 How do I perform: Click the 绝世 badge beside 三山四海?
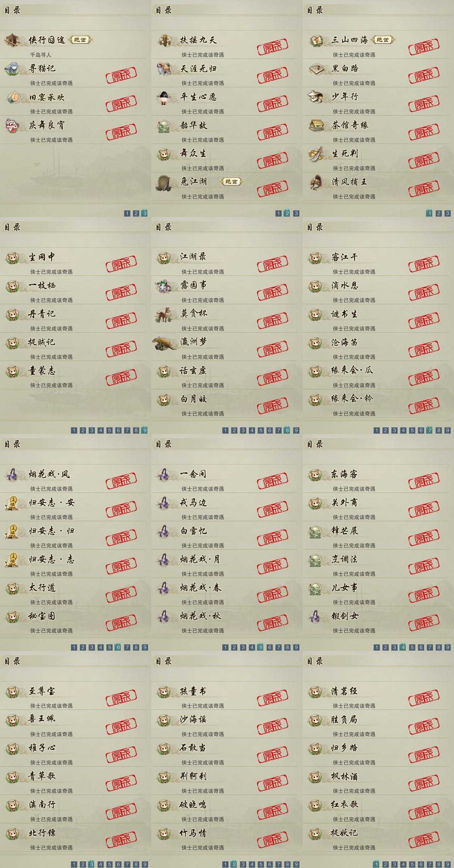pyautogui.click(x=382, y=40)
